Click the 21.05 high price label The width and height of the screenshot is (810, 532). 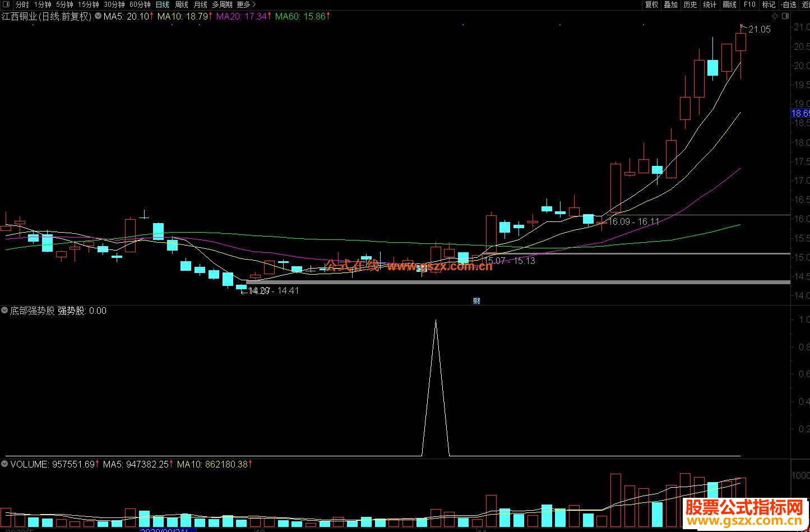760,30
